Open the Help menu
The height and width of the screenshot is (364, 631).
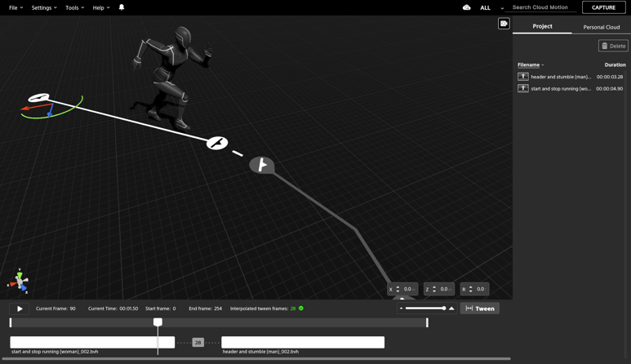coord(101,7)
